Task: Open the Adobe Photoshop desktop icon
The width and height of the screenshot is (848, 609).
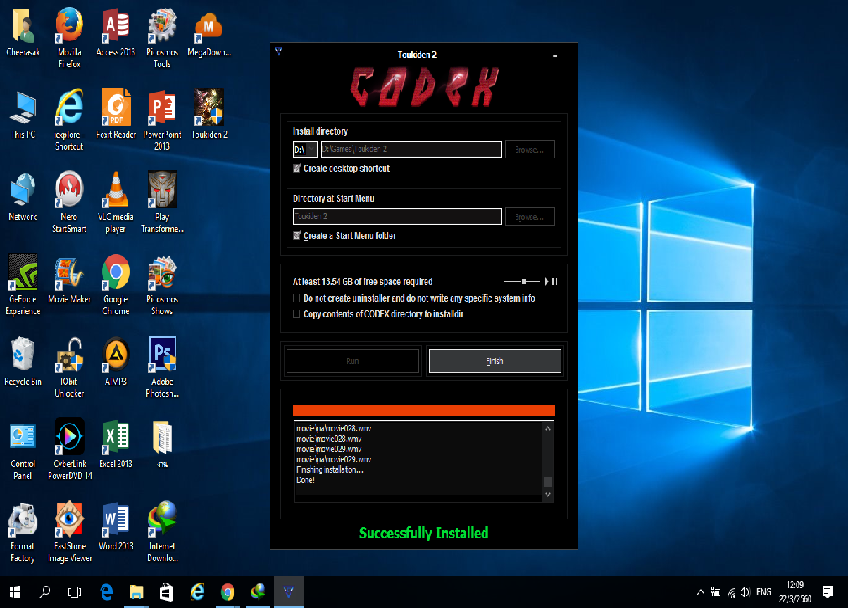Action: click(x=162, y=368)
